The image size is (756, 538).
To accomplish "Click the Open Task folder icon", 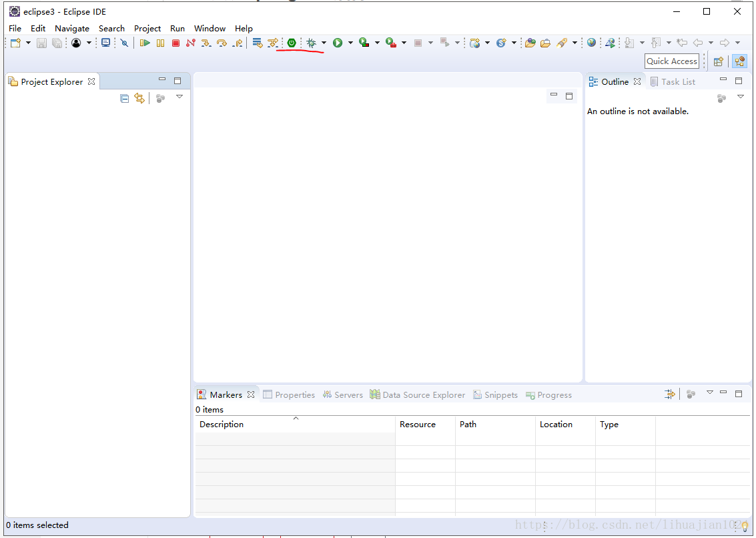I will click(545, 43).
